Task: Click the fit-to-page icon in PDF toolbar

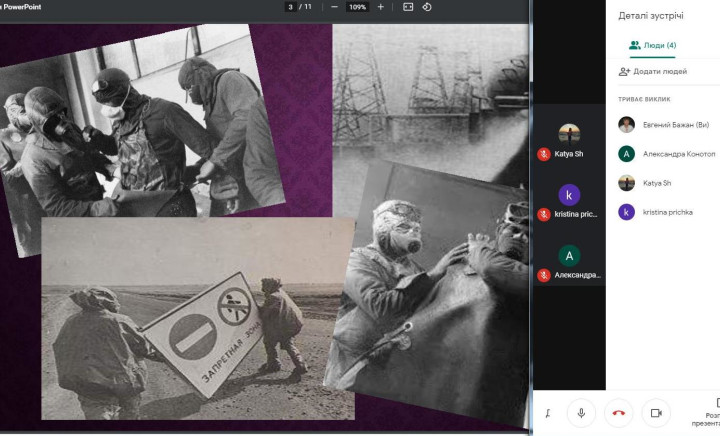Action: pyautogui.click(x=408, y=7)
